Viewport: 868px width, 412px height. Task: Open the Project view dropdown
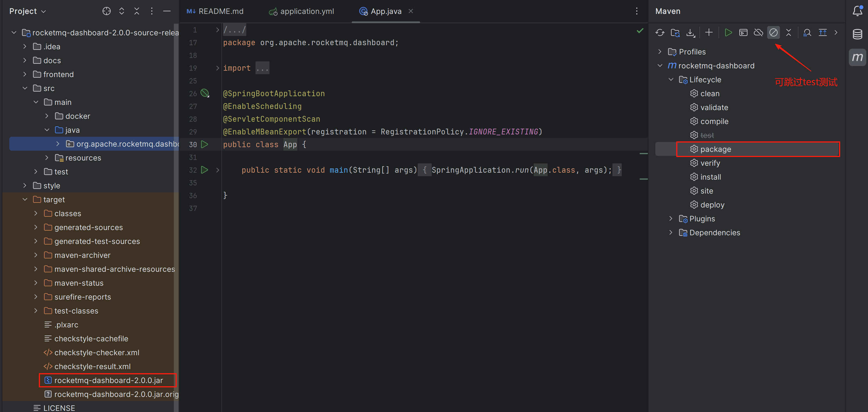tap(28, 11)
